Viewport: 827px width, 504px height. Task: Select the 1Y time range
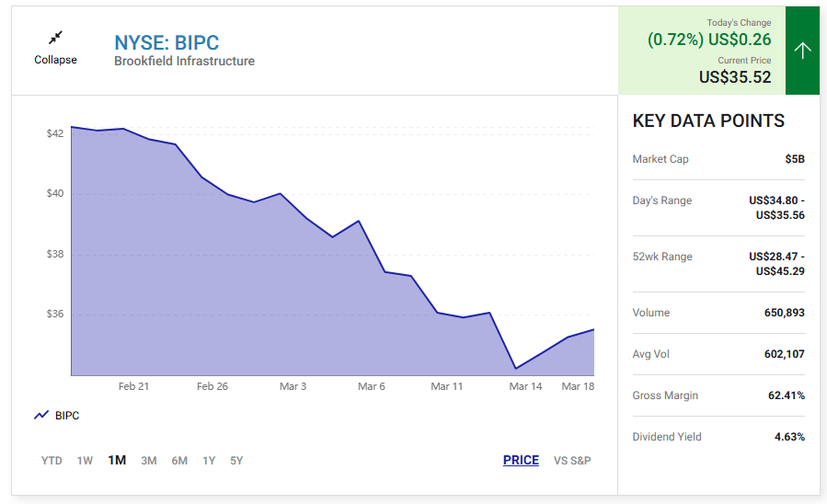pyautogui.click(x=209, y=460)
